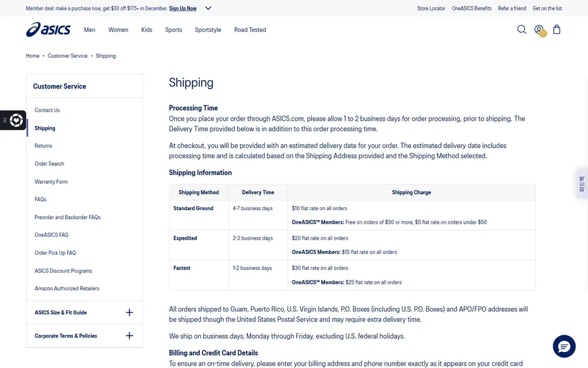This screenshot has width=588, height=368.
Task: Open the Sports menu
Action: [x=173, y=29]
